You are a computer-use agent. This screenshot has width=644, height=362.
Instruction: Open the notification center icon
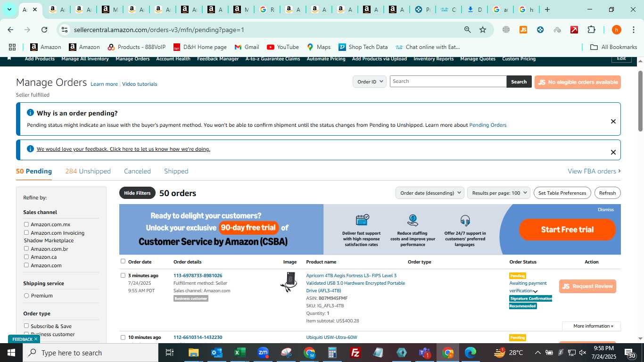coord(631,353)
